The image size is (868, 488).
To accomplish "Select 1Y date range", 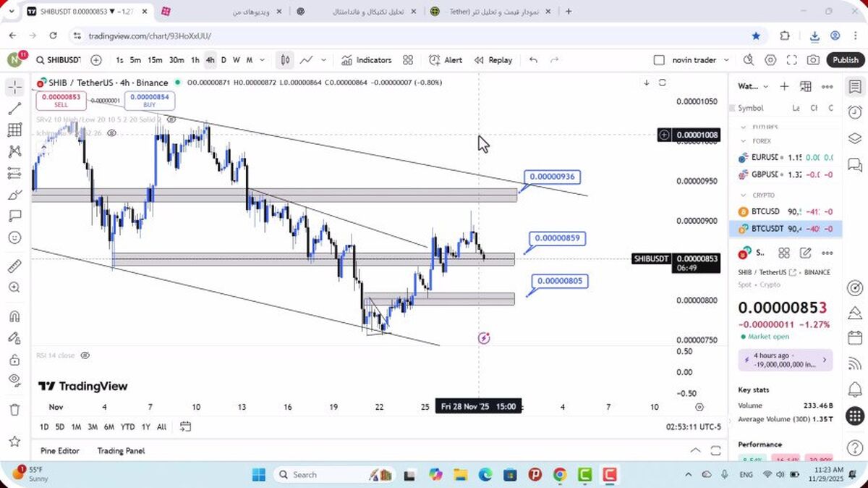I will point(146,426).
